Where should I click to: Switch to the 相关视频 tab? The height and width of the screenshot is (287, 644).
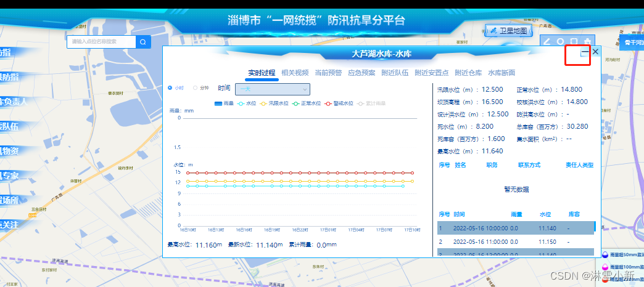[x=295, y=73]
